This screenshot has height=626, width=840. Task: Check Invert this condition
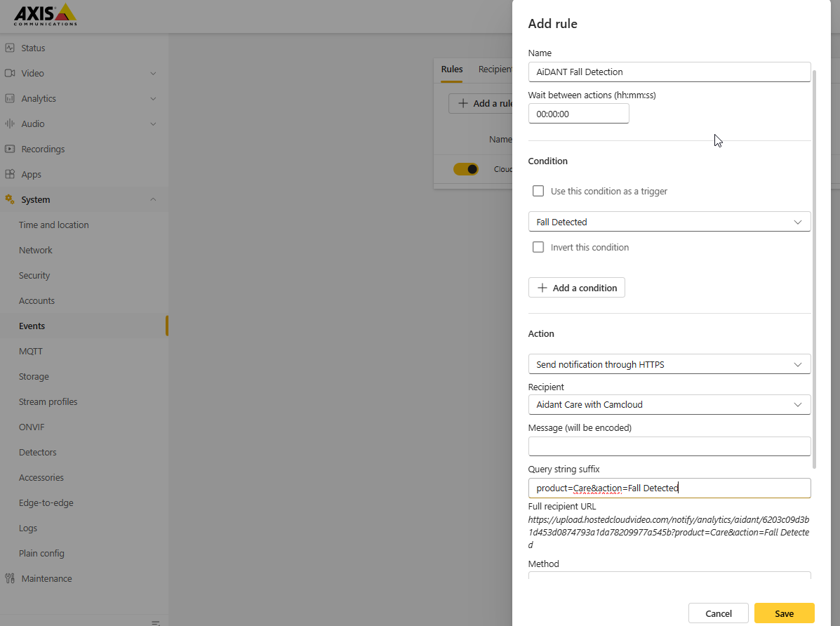pyautogui.click(x=538, y=247)
